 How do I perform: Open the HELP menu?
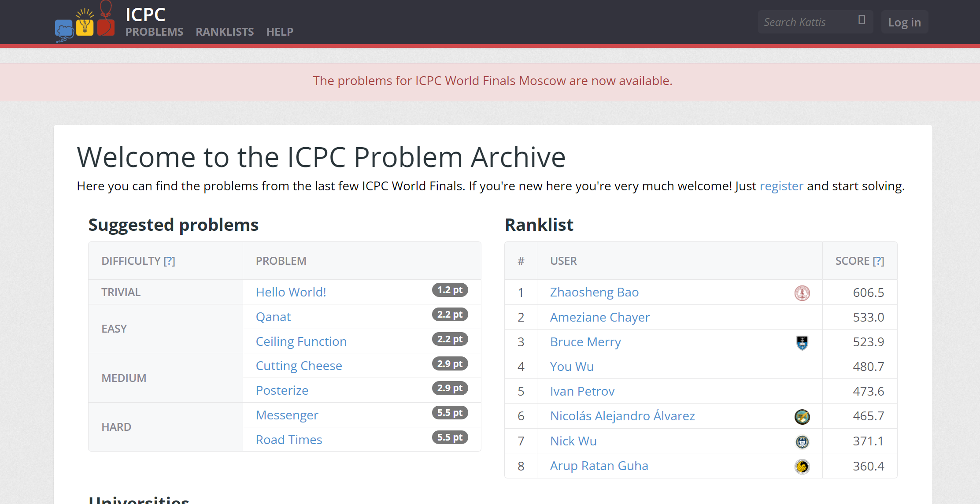pyautogui.click(x=280, y=32)
